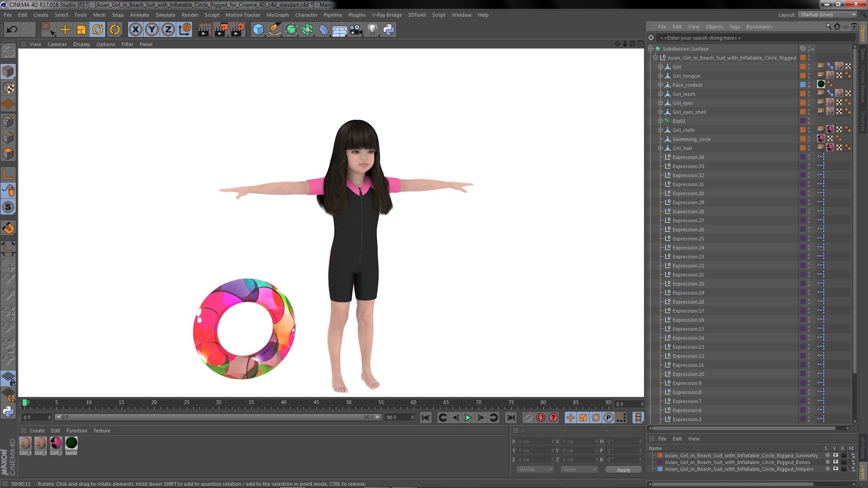Image resolution: width=868 pixels, height=488 pixels.
Task: Expand the Girl_tongue object
Action: click(660, 76)
